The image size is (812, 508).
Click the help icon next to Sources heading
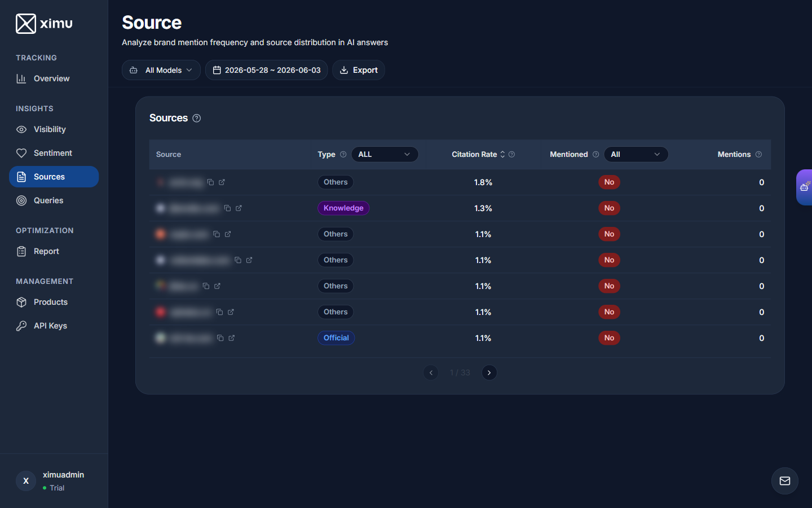(x=197, y=118)
